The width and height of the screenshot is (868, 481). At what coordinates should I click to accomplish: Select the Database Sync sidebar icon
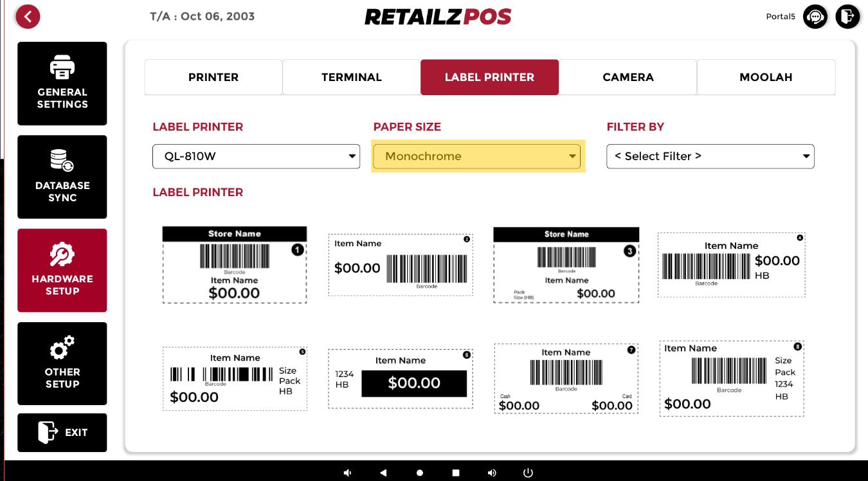point(62,177)
